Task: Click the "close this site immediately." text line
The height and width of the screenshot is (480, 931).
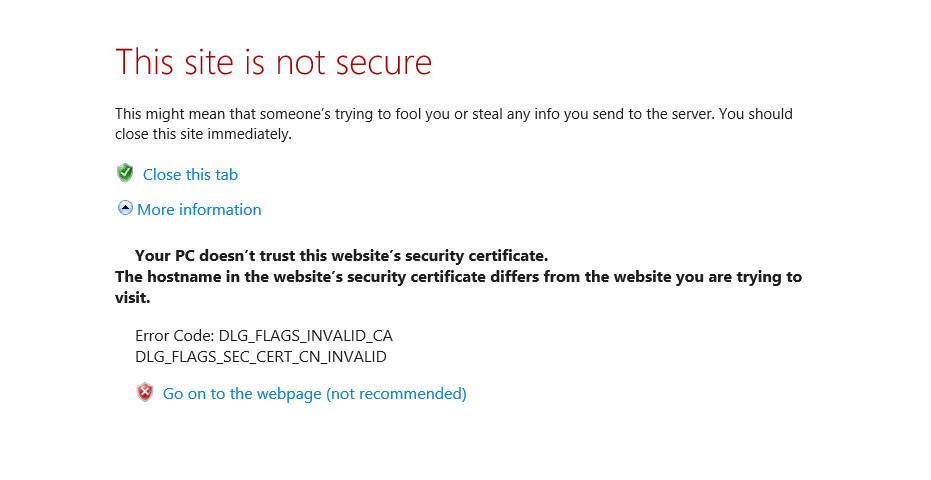Action: 203,134
